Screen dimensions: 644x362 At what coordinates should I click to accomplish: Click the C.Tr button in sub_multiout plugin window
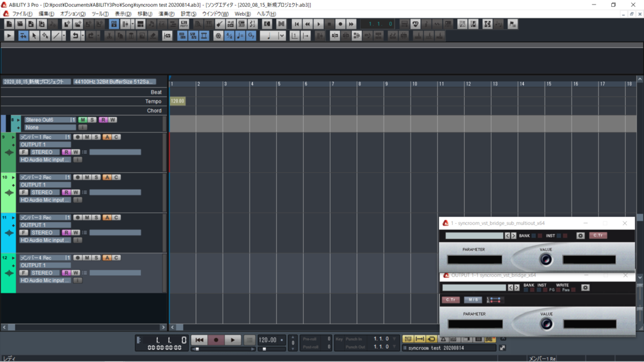tap(598, 236)
